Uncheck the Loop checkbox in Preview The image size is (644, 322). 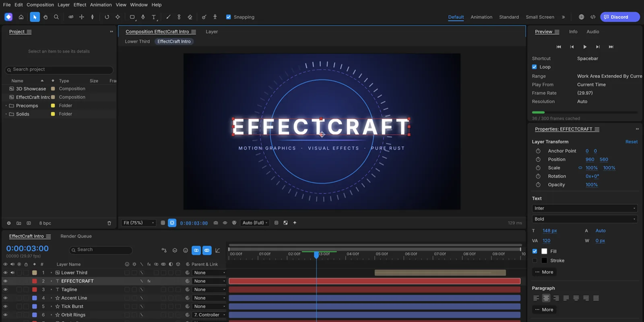pos(535,67)
